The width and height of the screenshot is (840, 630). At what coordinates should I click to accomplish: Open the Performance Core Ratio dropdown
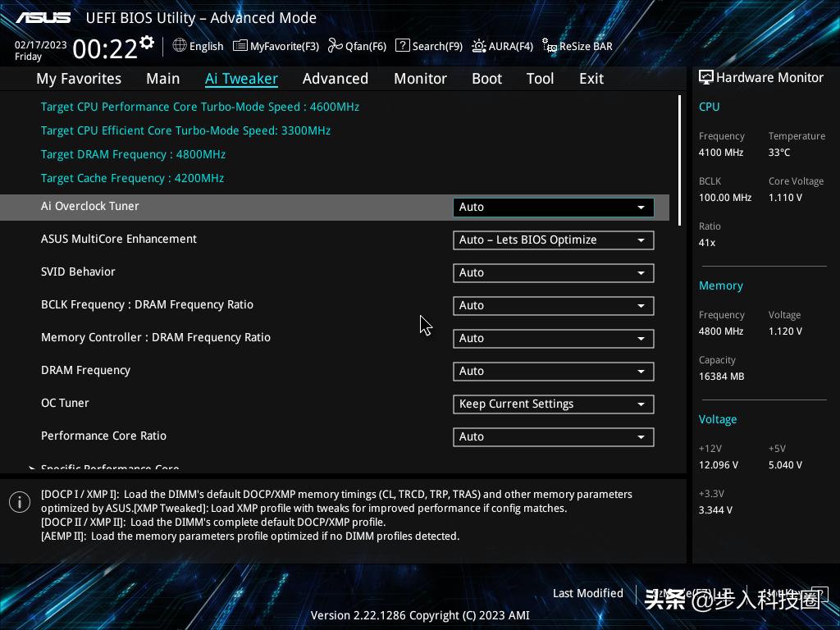click(x=554, y=436)
